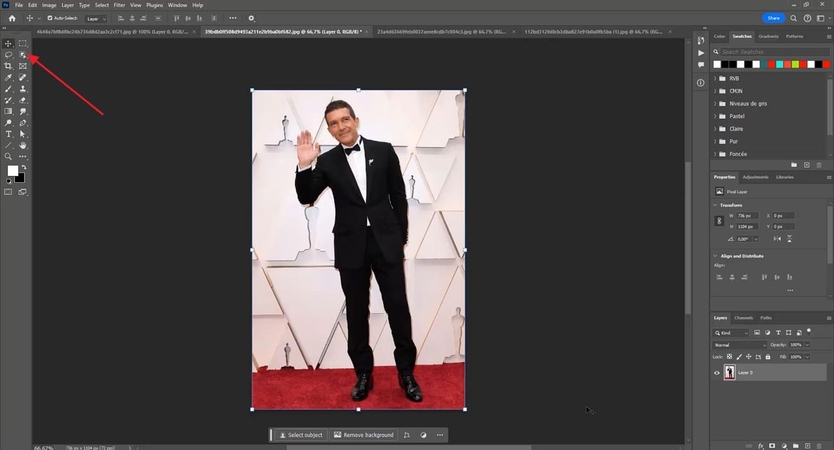Toggle Quick Mask mode
The image size is (834, 450).
click(8, 192)
